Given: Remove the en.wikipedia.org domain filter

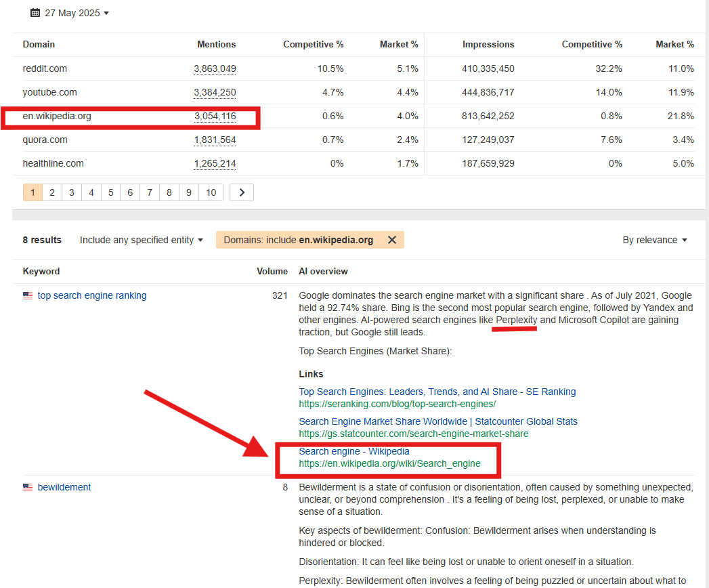Looking at the screenshot, I should click(392, 240).
